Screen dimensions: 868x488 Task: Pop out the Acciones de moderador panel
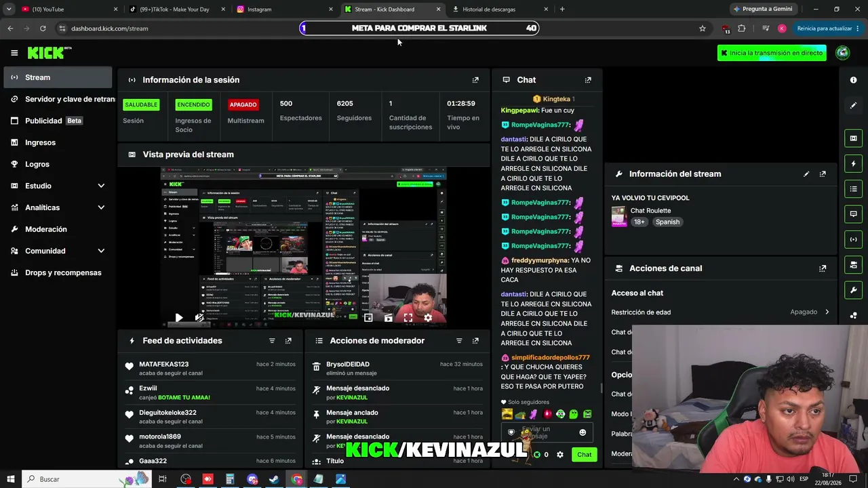(x=475, y=341)
